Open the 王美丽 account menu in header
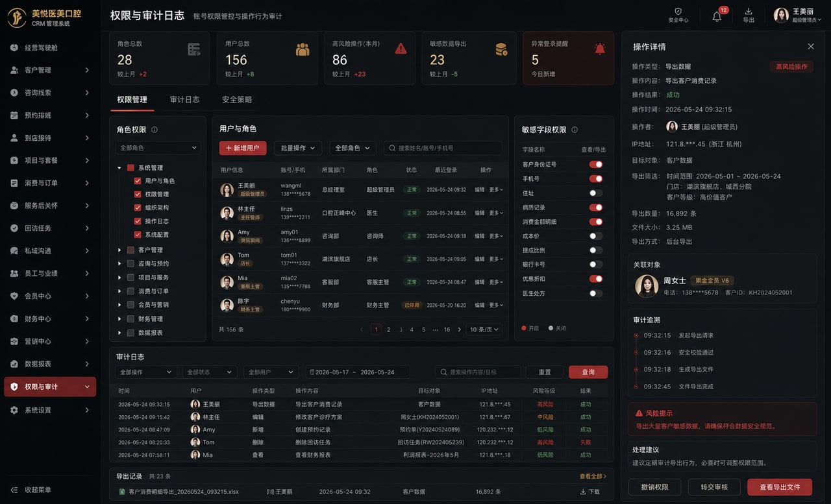Screen dimensions: 831x504 click(797, 15)
